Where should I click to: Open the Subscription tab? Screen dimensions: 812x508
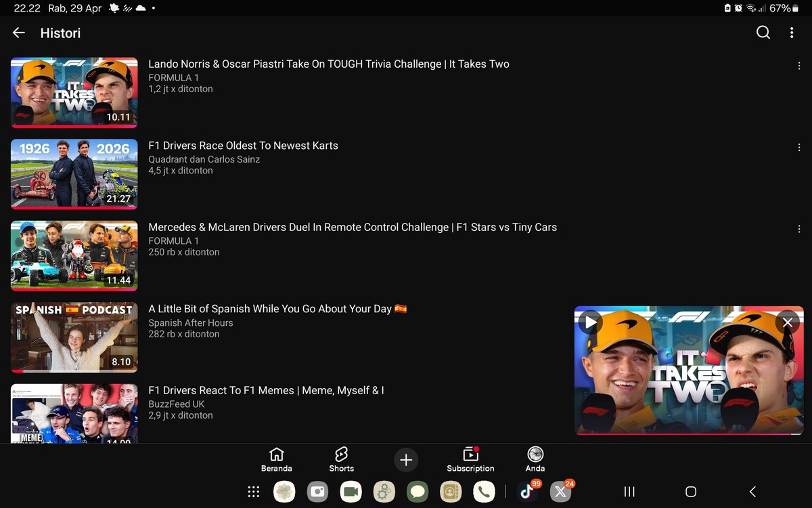[470, 459]
